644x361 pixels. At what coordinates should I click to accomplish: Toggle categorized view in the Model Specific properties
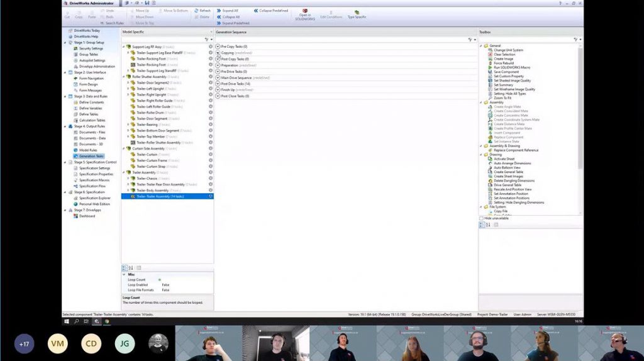click(125, 268)
